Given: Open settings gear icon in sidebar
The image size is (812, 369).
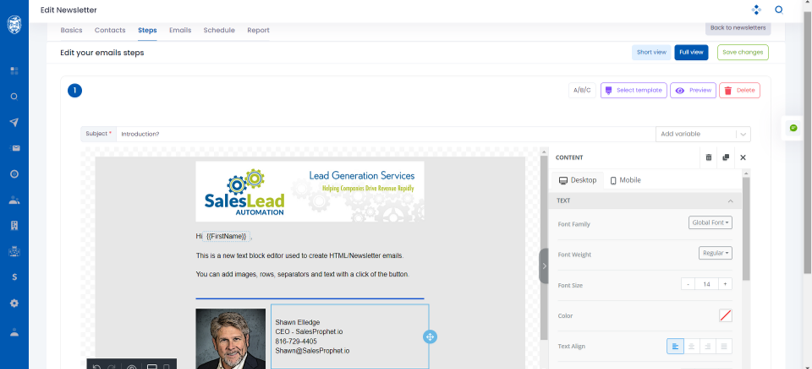Looking at the screenshot, I should pos(14,303).
